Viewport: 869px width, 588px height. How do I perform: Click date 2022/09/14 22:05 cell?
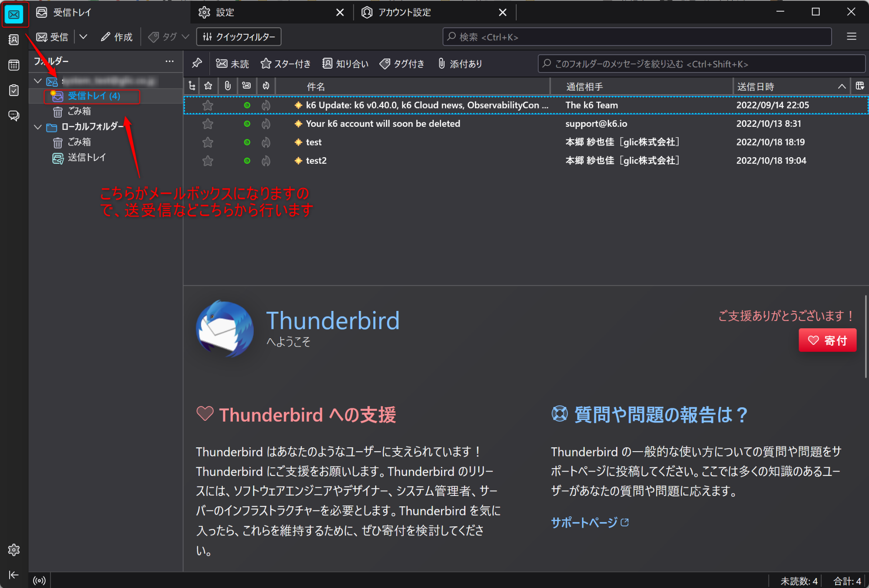(773, 105)
